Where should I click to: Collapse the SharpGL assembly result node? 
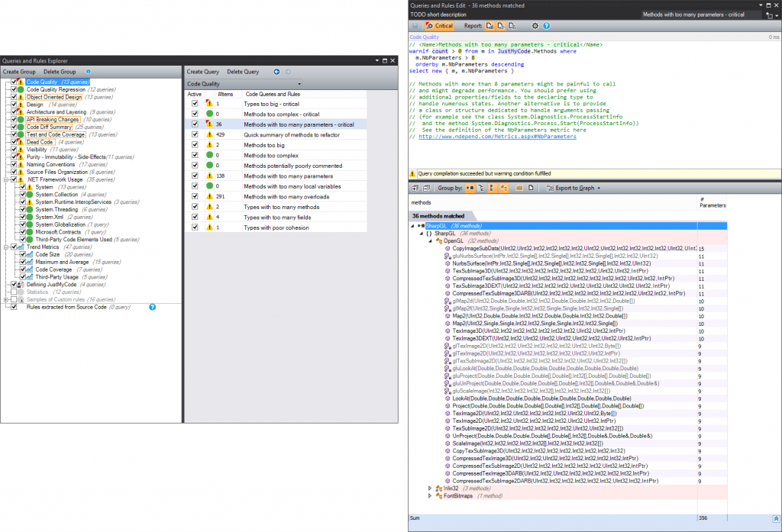click(412, 226)
